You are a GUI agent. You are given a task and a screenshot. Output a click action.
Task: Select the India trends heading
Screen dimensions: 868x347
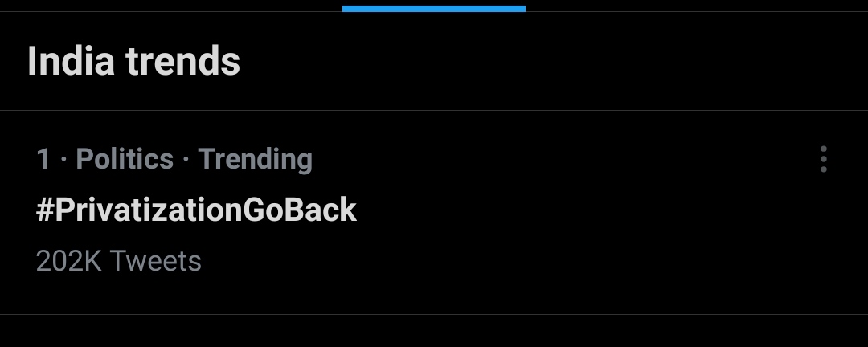[133, 61]
